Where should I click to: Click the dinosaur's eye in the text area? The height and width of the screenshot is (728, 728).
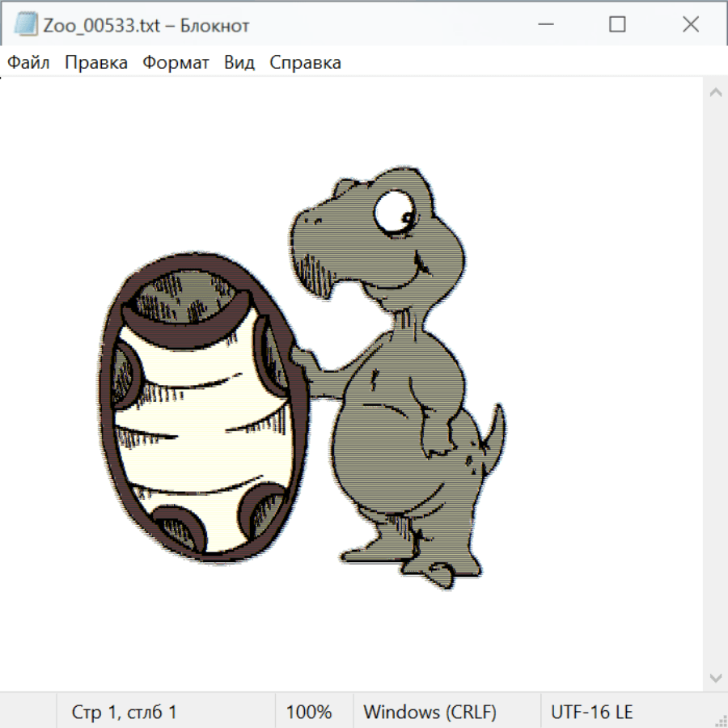pyautogui.click(x=394, y=213)
